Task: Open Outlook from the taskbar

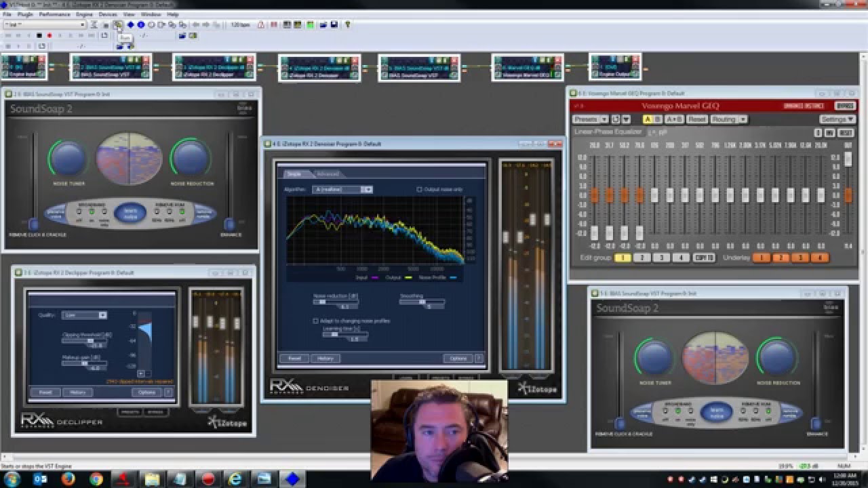Action: point(39,479)
